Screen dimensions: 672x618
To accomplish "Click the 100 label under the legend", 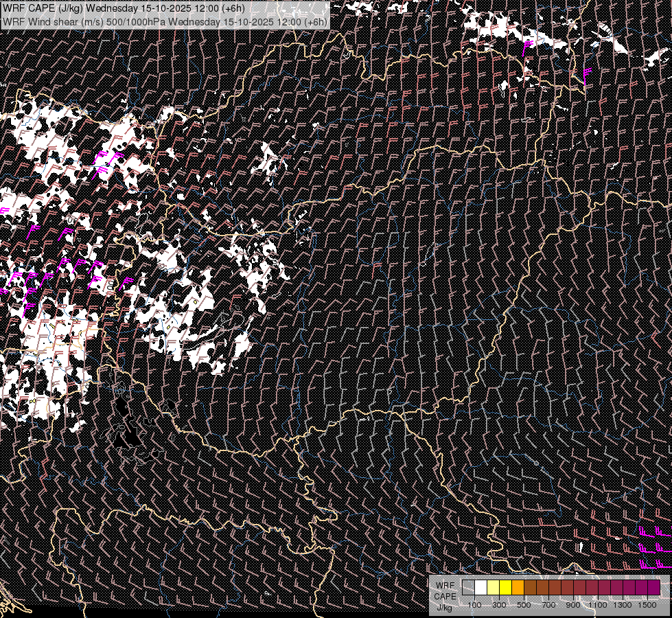I will [474, 605].
